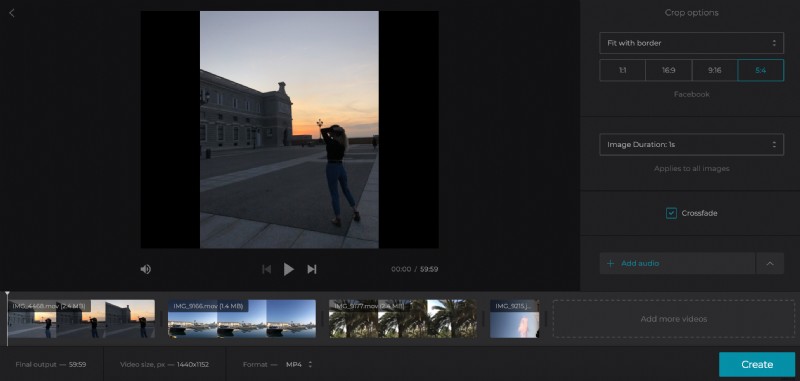The width and height of the screenshot is (800, 381).
Task: Select the IMG_4468.mov clip
Action: coord(81,319)
